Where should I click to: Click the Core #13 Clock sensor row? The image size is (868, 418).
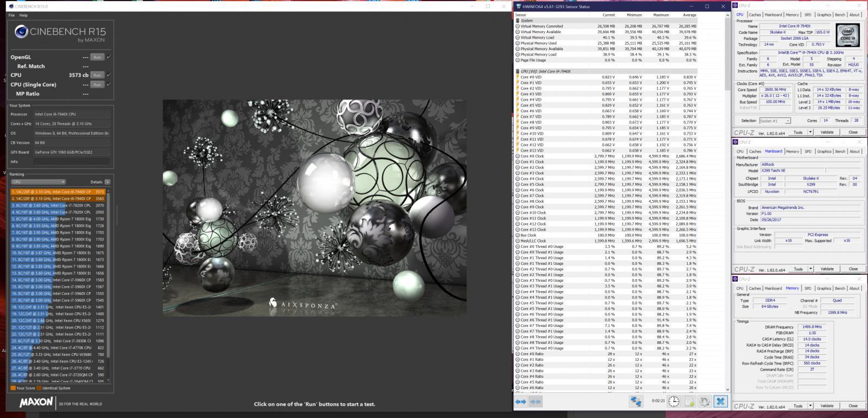[606, 229]
